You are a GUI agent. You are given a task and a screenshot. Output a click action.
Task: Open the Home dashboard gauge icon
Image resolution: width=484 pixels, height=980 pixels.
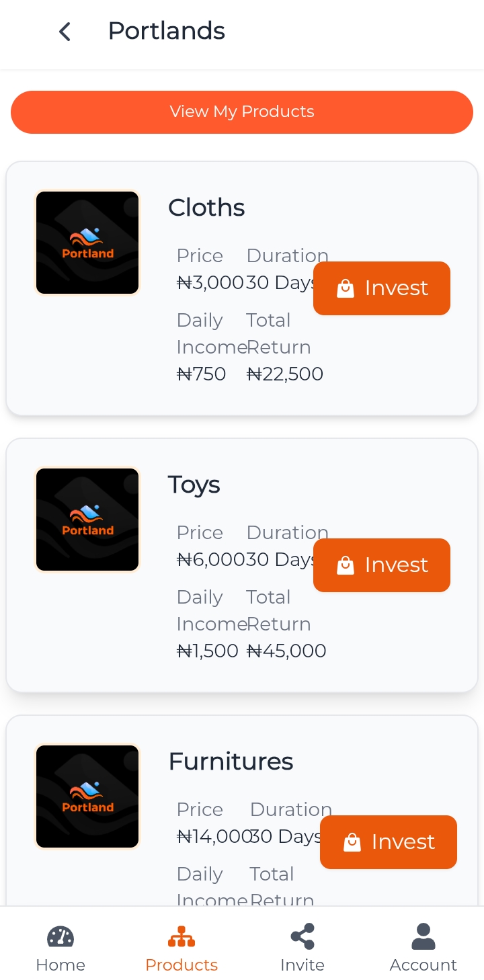61,936
